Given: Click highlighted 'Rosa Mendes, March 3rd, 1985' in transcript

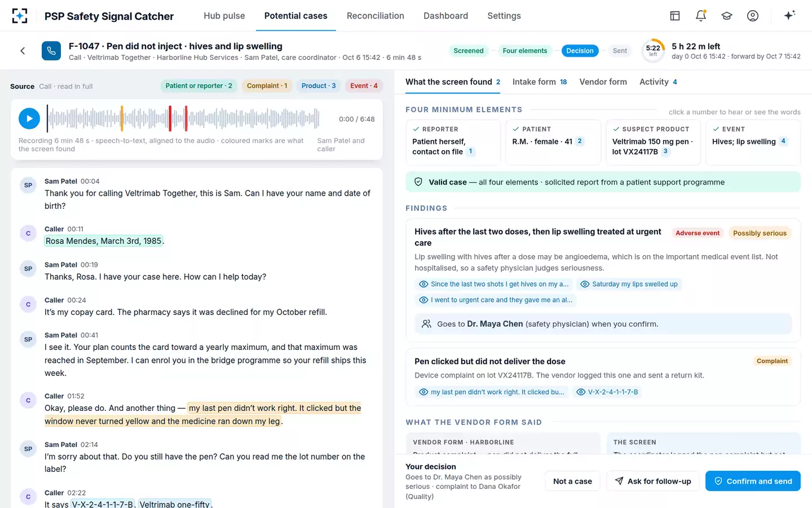Looking at the screenshot, I should (104, 241).
